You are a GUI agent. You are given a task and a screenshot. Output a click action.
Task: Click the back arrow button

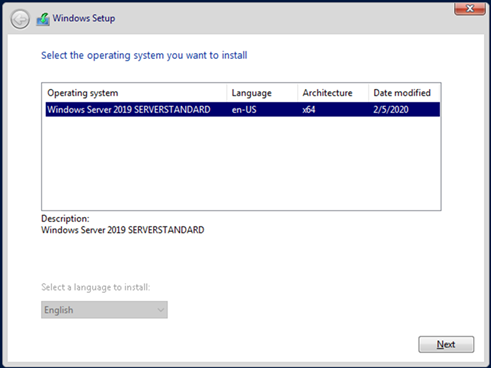click(20, 19)
